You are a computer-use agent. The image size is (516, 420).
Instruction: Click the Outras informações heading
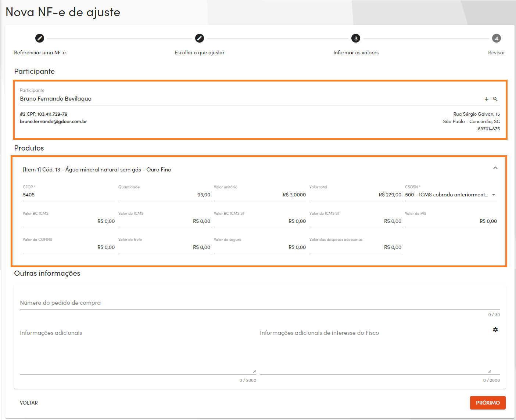coord(47,273)
